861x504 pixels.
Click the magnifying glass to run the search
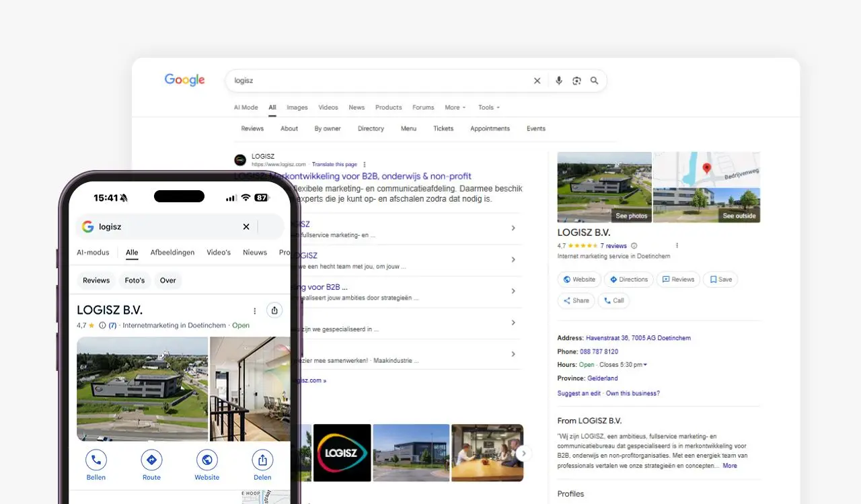[594, 80]
